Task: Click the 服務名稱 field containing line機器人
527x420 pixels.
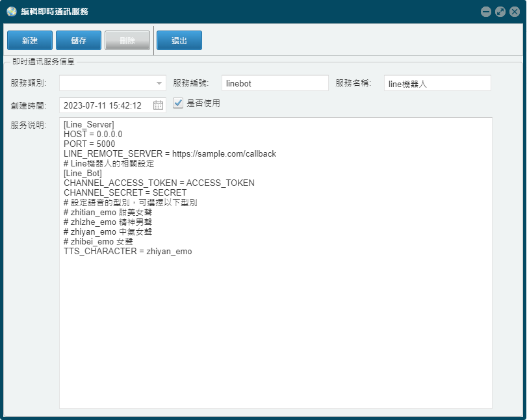Action: click(x=437, y=83)
